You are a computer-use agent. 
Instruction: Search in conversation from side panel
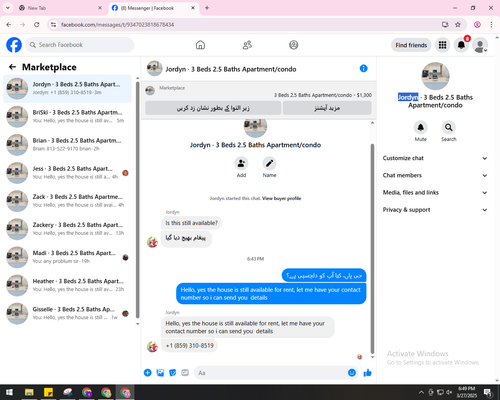pos(449,127)
